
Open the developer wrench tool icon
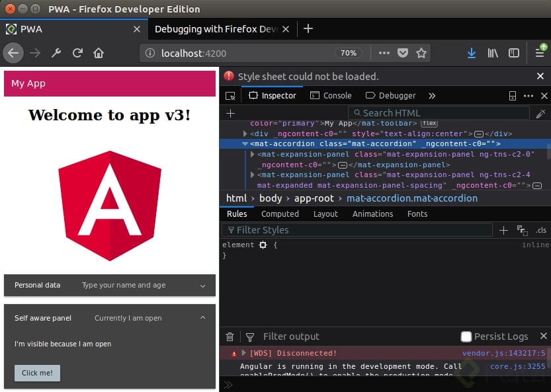tap(56, 53)
